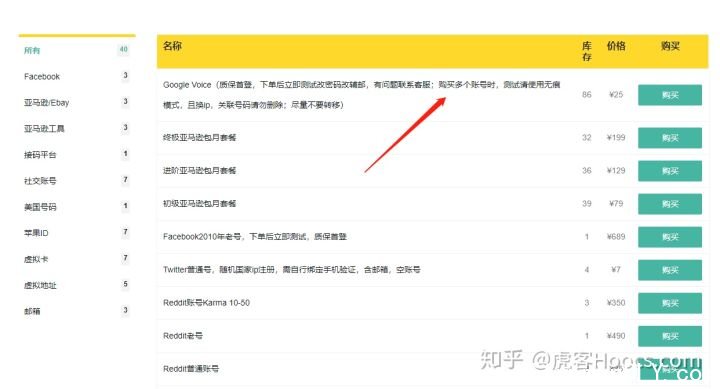720x389 pixels.
Task: Click the ¥689 price cell
Action: click(x=616, y=237)
